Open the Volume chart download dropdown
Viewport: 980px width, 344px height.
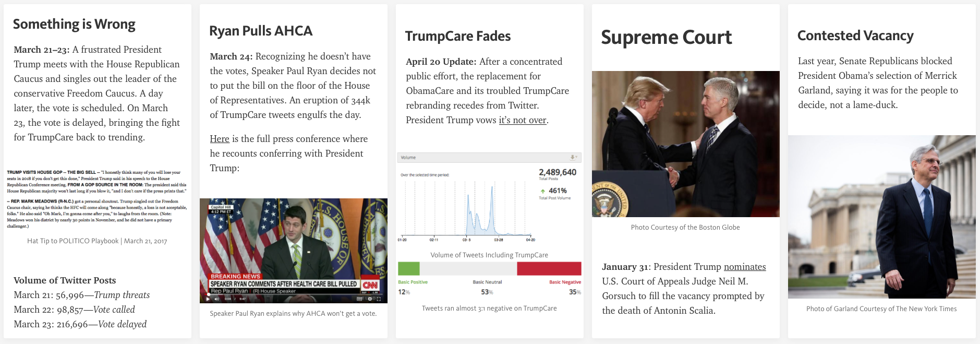click(573, 158)
